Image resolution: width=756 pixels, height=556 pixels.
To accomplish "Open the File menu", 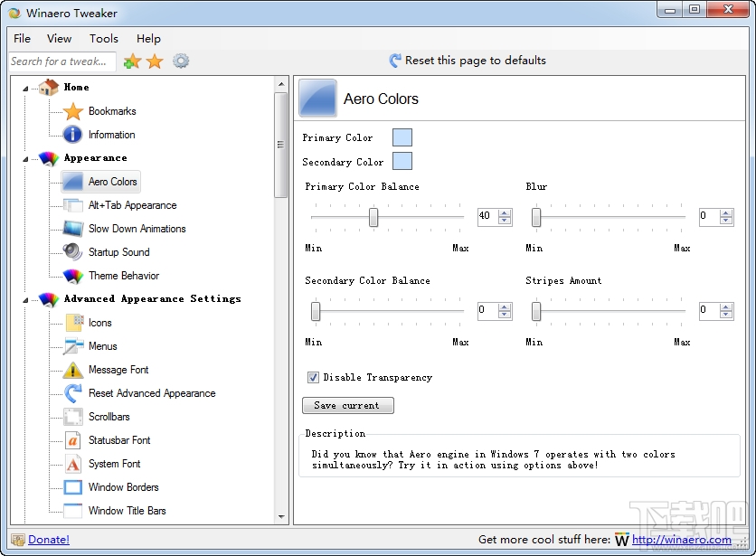I will [x=23, y=39].
